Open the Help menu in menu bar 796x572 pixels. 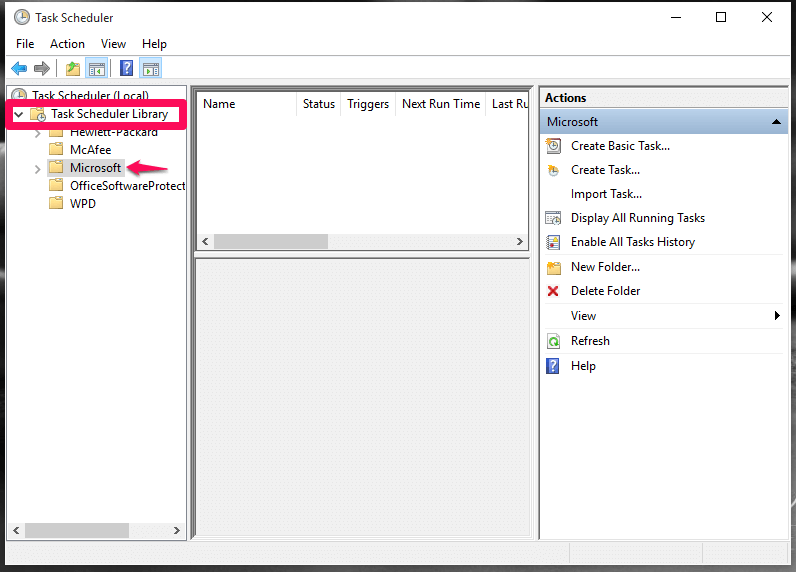point(154,44)
